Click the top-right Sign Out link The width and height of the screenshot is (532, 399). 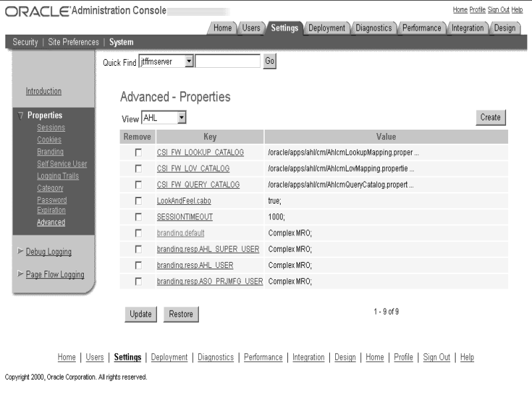pyautogui.click(x=498, y=9)
